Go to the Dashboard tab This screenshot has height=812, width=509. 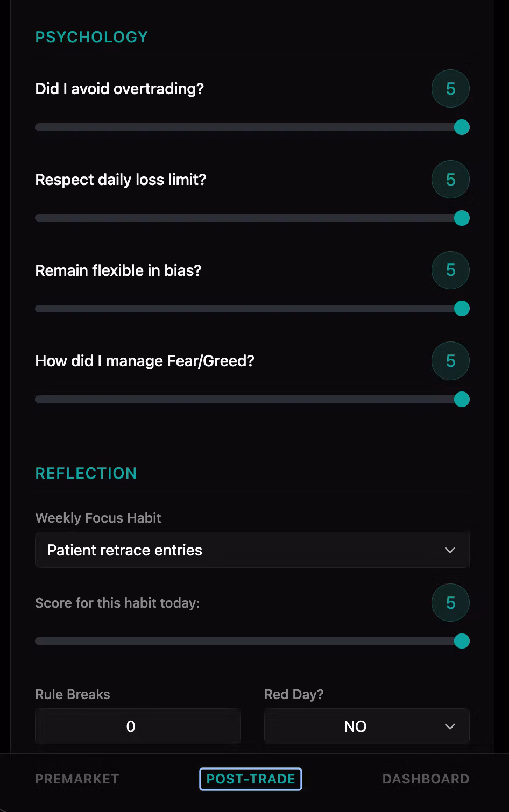426,779
